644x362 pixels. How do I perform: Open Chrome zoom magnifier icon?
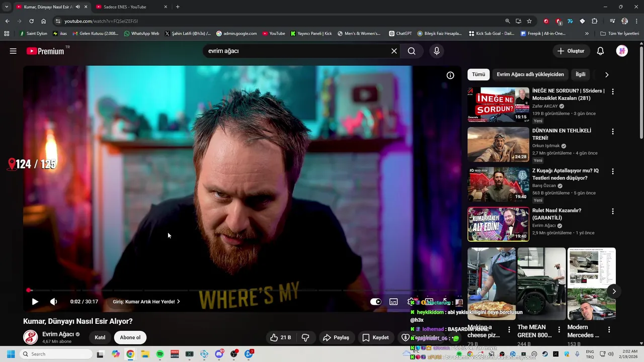tap(508, 21)
